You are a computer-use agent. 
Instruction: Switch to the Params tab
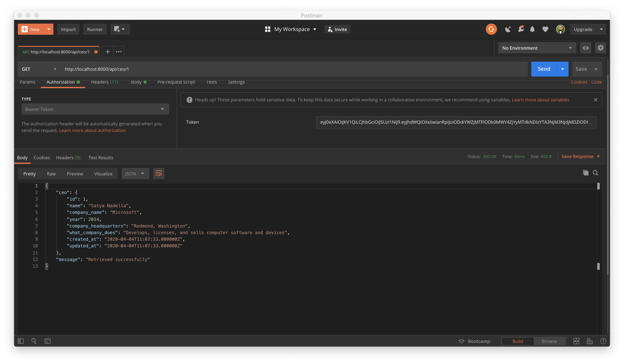point(27,82)
